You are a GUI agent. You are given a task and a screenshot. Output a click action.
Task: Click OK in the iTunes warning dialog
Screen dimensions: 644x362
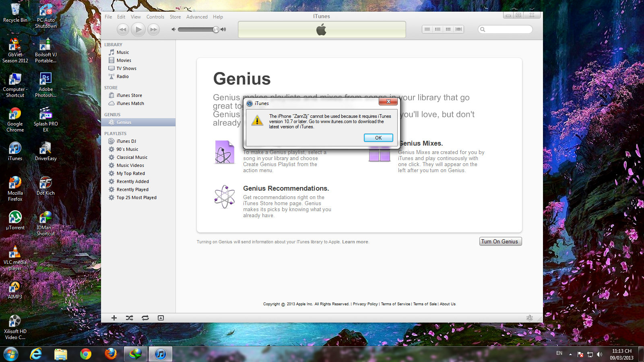pos(378,138)
